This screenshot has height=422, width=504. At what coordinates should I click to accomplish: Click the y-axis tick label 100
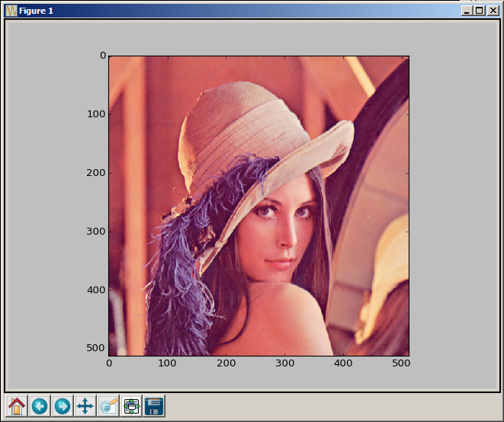click(x=96, y=114)
